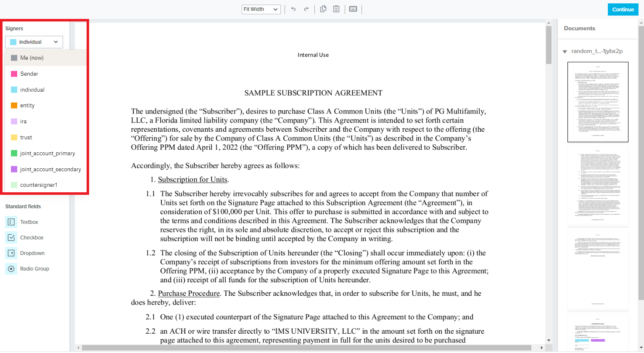This screenshot has width=644, height=353.
Task: Click the Standard fields heading
Action: click(23, 207)
